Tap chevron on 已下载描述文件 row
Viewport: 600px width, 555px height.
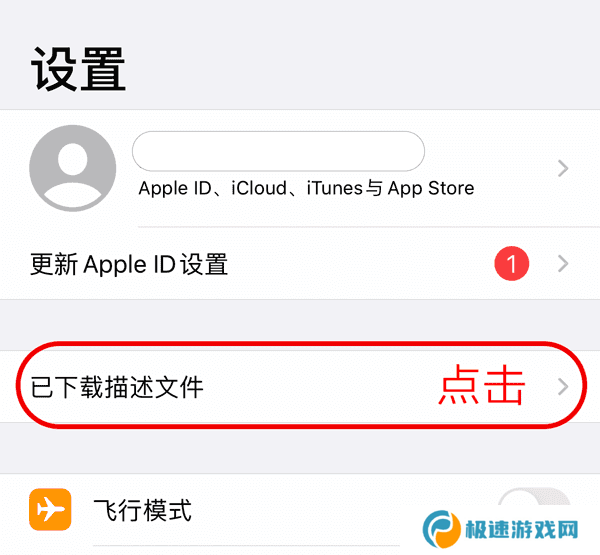tap(563, 386)
